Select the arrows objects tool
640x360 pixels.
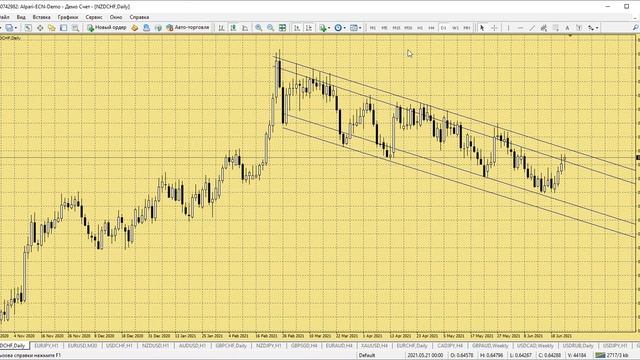click(x=591, y=28)
